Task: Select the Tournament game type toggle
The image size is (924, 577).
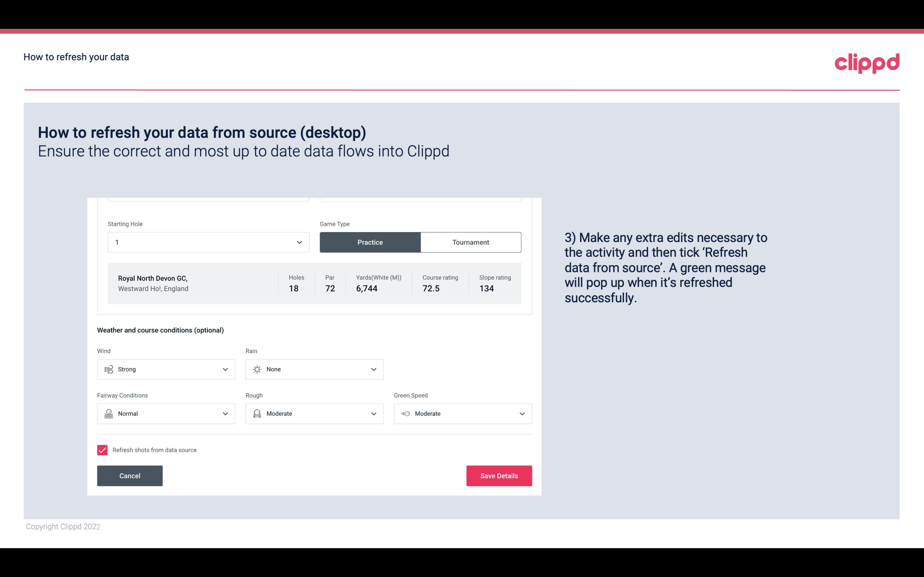Action: 470,242
